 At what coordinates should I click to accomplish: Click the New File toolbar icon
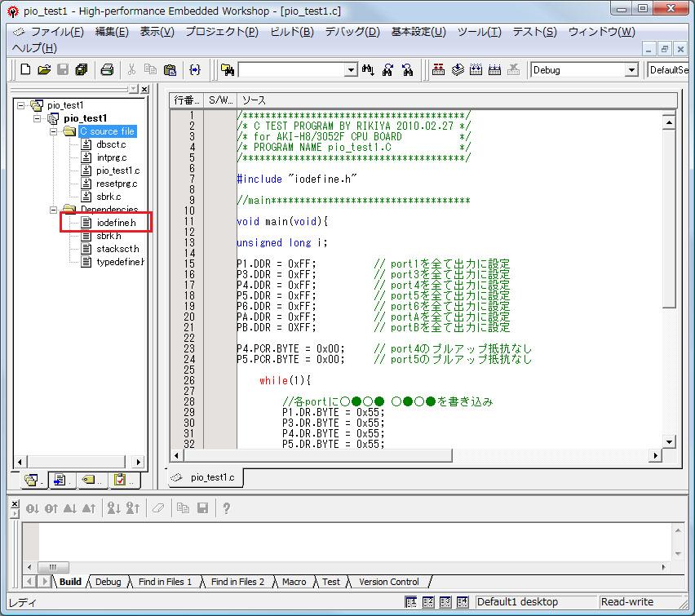[25, 70]
